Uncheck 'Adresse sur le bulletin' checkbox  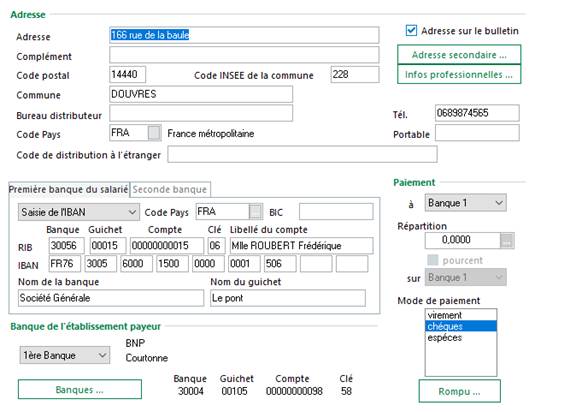pyautogui.click(x=411, y=30)
